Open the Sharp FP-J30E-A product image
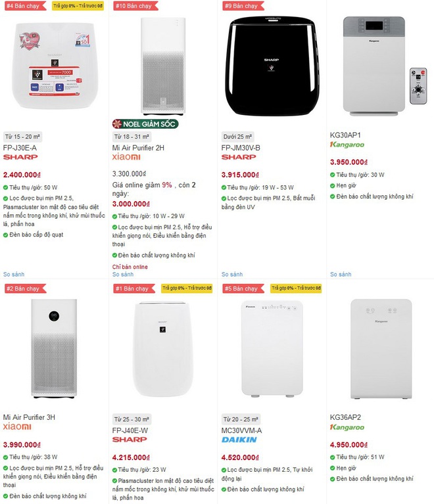 (x=54, y=65)
